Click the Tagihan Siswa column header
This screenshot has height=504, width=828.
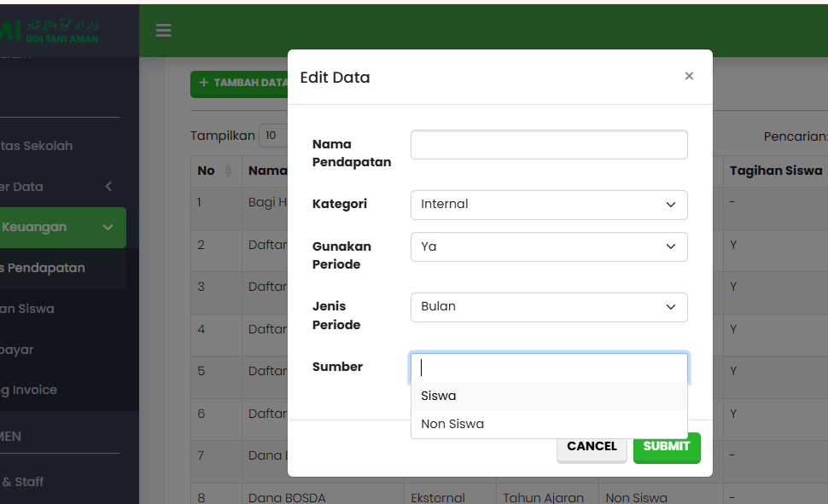(x=775, y=171)
